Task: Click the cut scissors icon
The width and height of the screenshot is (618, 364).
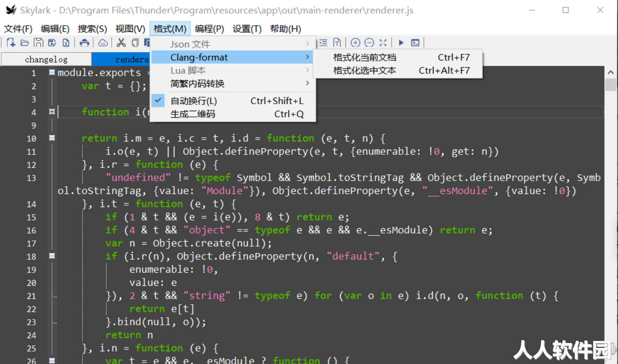Action: point(121,42)
